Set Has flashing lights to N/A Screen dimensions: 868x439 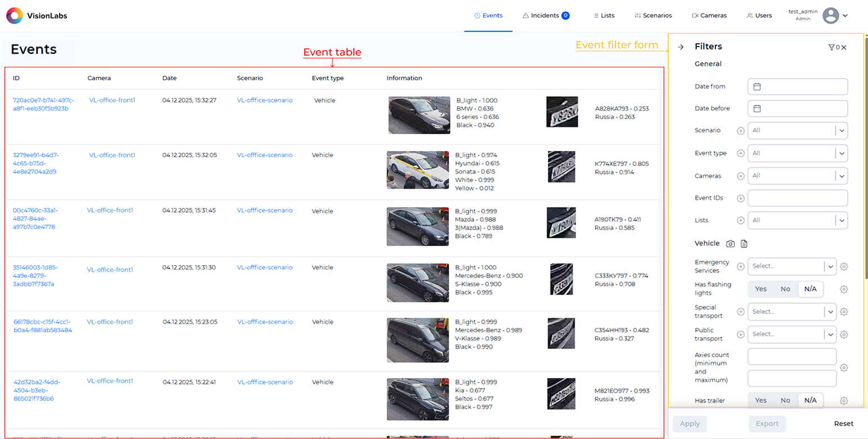[x=810, y=289]
